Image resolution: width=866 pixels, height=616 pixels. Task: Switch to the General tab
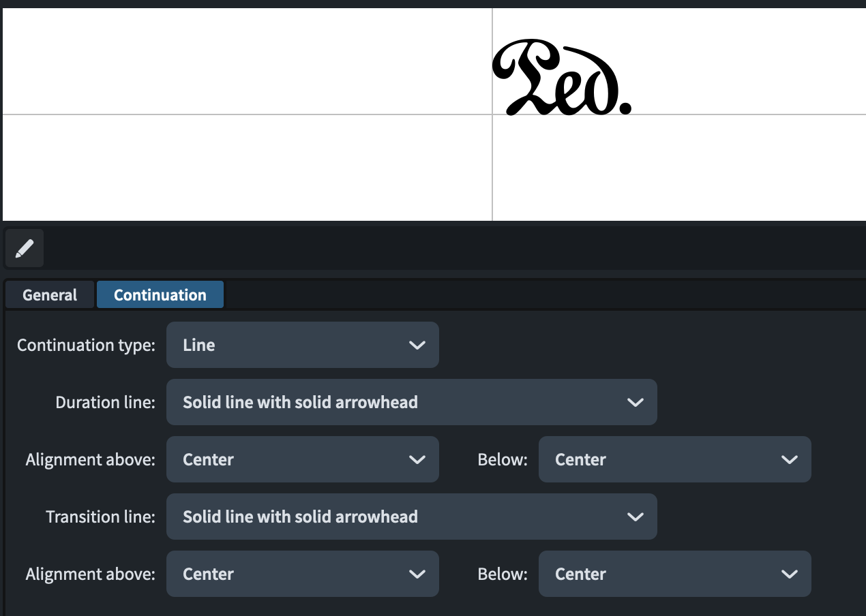[50, 295]
